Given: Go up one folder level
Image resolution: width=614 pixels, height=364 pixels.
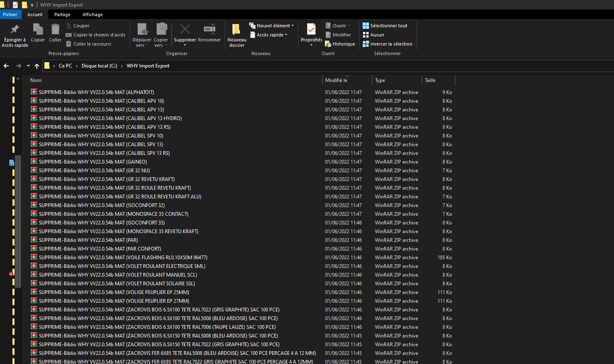Looking at the screenshot, I should point(37,66).
